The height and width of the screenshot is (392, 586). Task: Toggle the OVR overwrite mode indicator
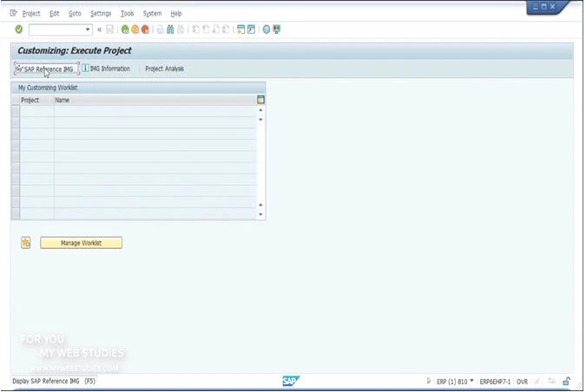522,382
